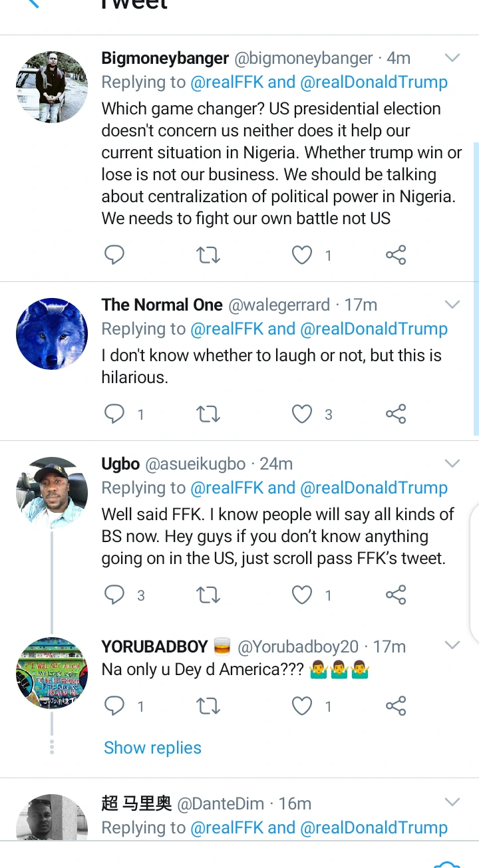Viewport: 479px width, 868px height.
Task: Reply to Ugbo's tweet
Action: [x=114, y=595]
